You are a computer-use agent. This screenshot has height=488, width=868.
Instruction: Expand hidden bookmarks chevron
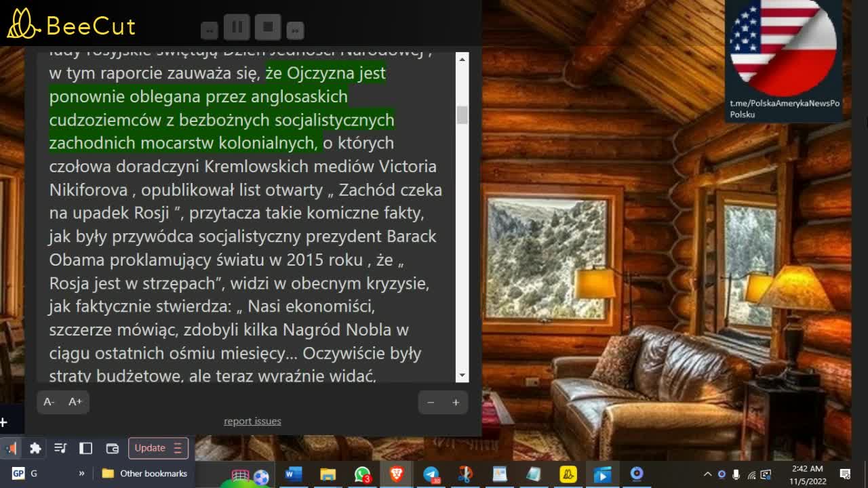click(x=82, y=474)
